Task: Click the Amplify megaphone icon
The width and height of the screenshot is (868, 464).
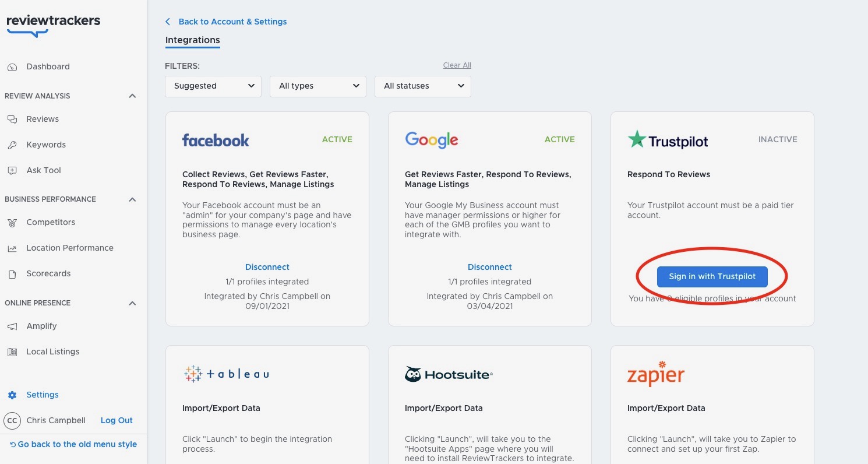Action: (x=12, y=326)
